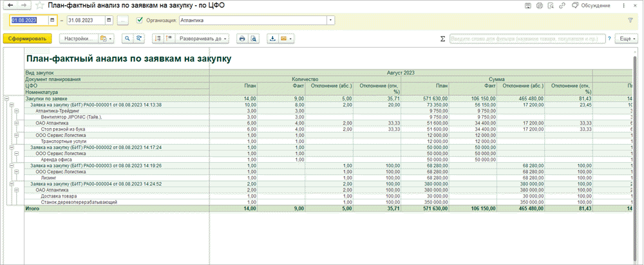Click the Количество column group header
644x265 pixels.
pos(305,78)
